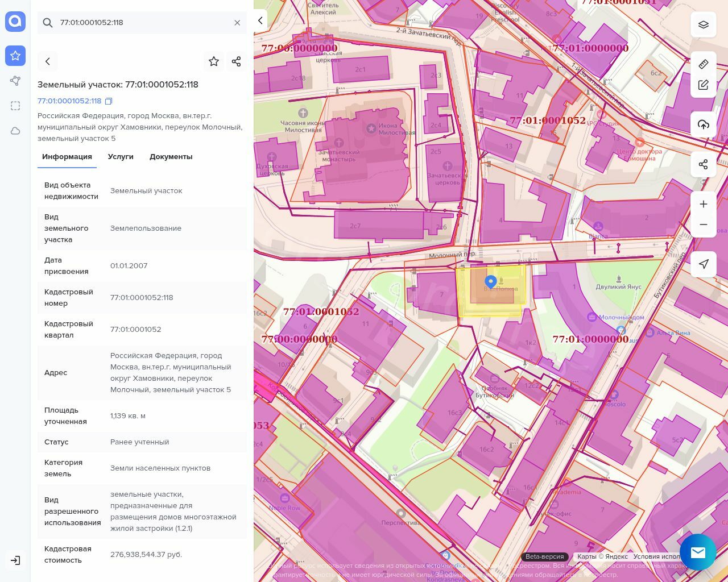Click the cloud upload icon on map
The height and width of the screenshot is (582, 728).
pos(704,125)
